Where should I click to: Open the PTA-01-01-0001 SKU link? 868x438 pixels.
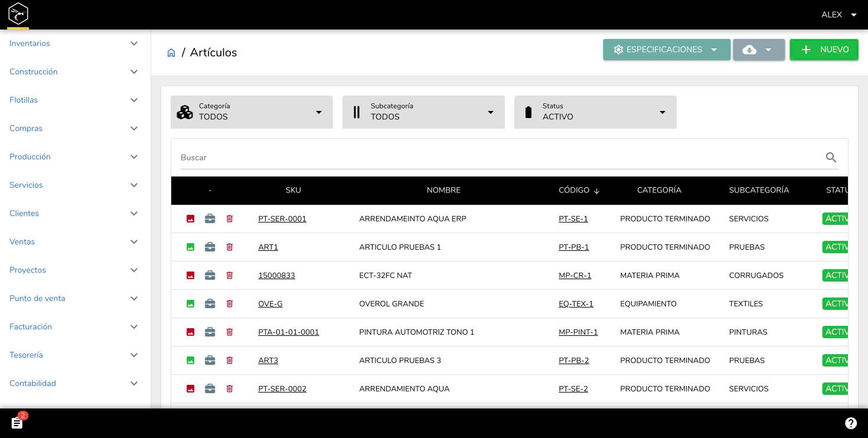coord(288,332)
